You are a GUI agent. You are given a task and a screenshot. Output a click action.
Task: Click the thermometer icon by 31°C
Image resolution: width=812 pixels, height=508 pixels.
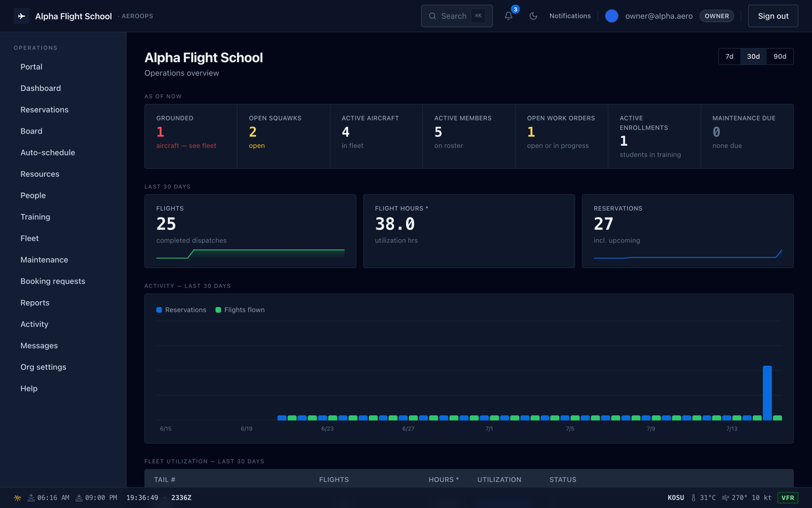[x=693, y=498]
